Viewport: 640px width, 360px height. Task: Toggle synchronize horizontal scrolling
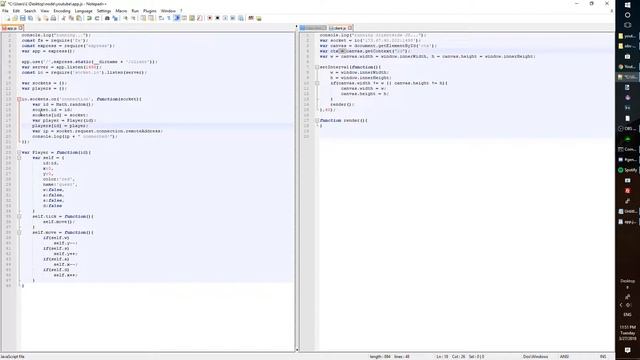pyautogui.click(x=151, y=18)
